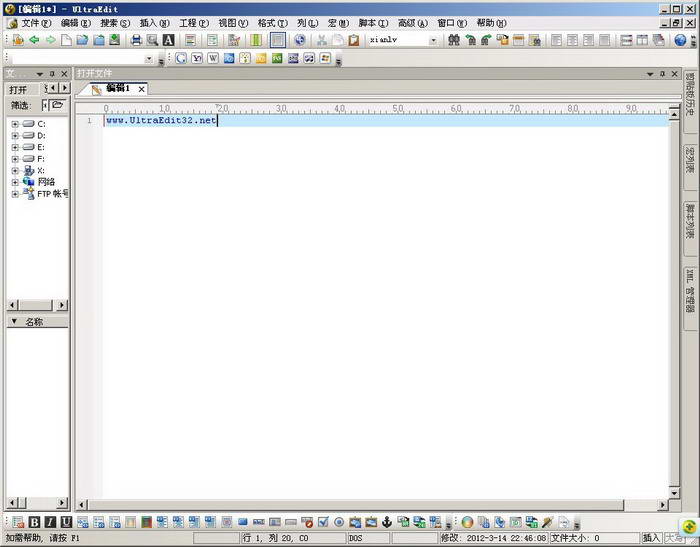Open the xianlv find dropdown
This screenshot has height=547, width=700.
click(x=433, y=40)
